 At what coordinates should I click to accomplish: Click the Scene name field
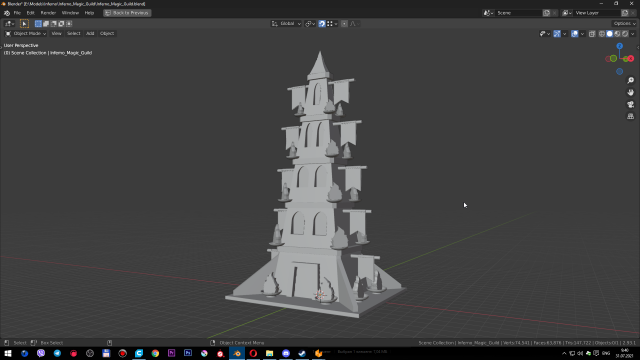click(x=518, y=13)
